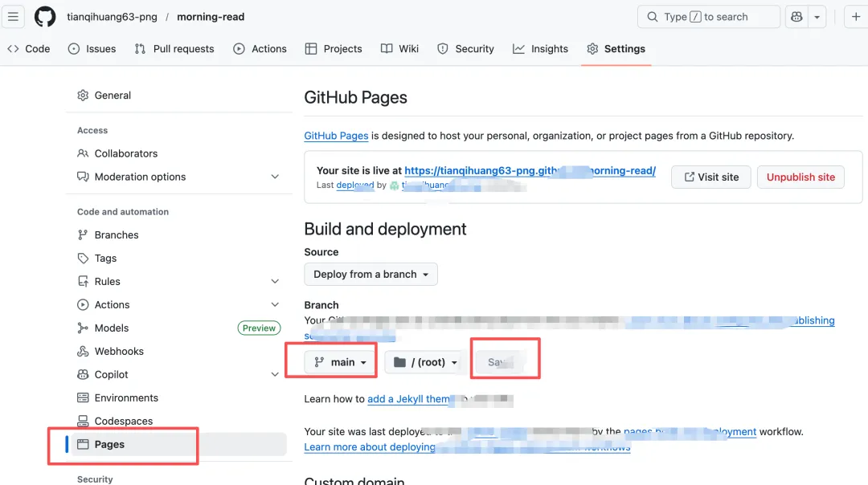The image size is (868, 485).
Task: Switch to the Wiki tab
Action: [x=399, y=49]
